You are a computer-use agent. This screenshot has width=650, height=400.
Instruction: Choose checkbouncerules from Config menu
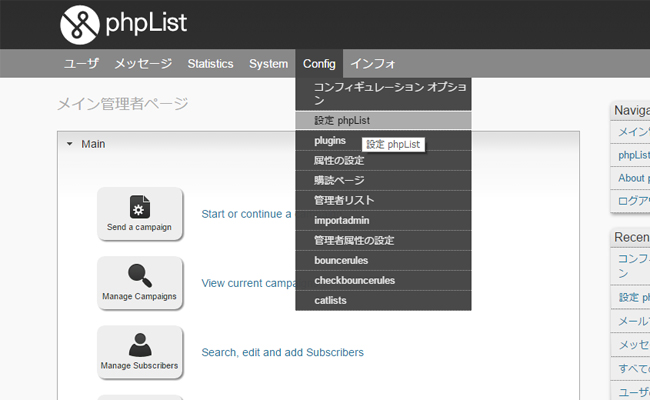[383, 280]
